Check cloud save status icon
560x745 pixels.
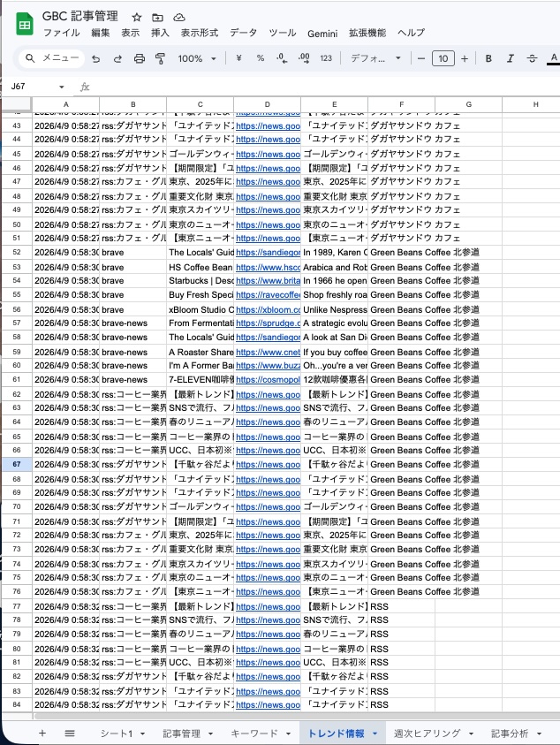179,18
